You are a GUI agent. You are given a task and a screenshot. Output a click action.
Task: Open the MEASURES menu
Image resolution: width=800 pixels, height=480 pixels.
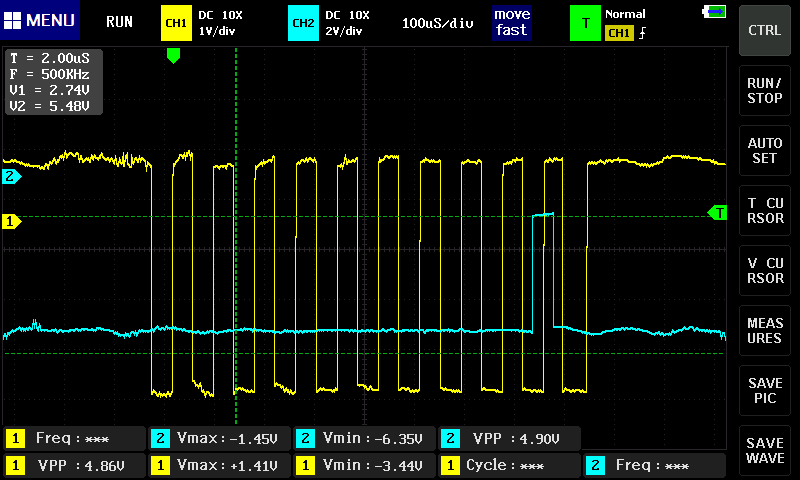click(765, 331)
